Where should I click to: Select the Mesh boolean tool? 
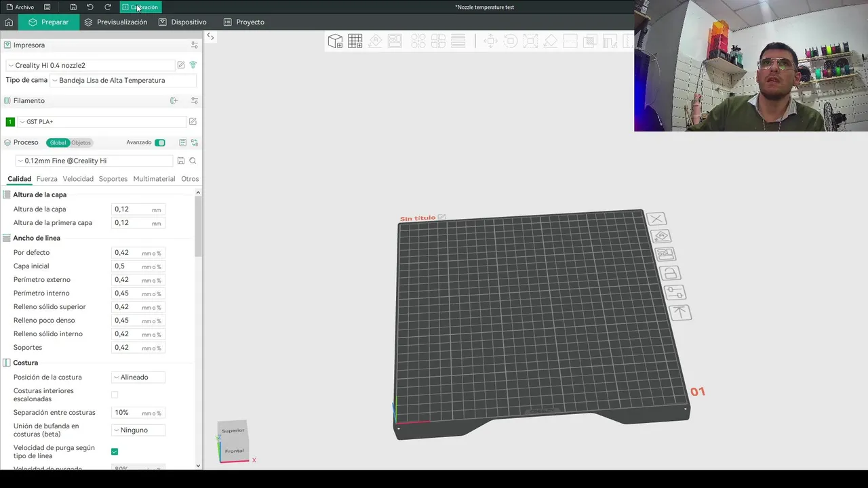coord(590,41)
